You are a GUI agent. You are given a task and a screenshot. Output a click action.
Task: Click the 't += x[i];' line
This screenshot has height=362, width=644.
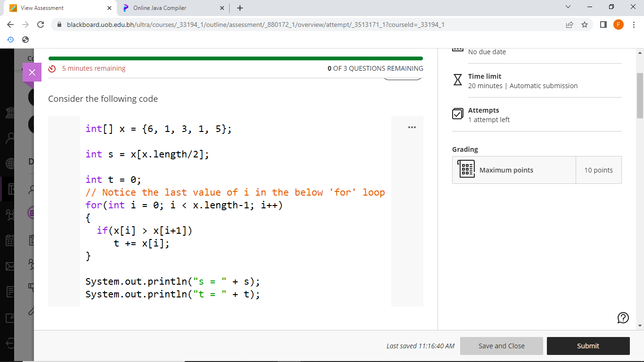pos(141,243)
